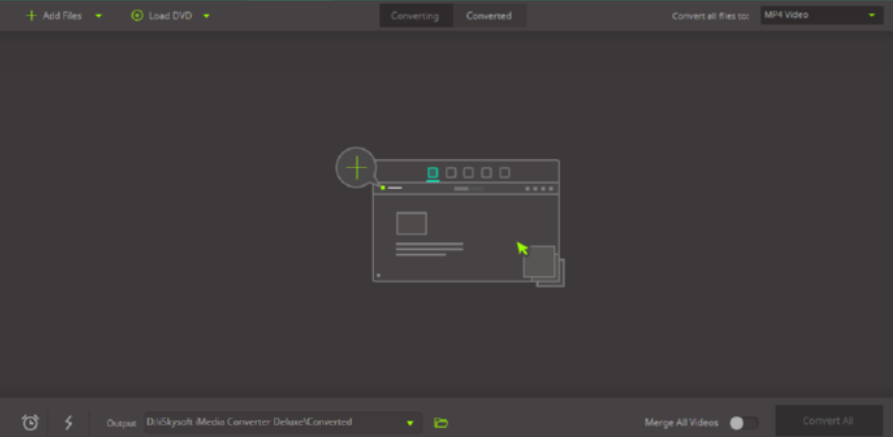Switch to the Converted tab
The image size is (893, 437).
[489, 16]
